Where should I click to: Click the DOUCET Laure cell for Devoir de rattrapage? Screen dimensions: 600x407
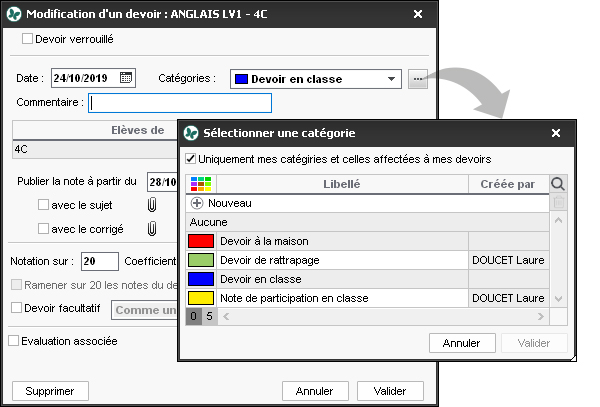coord(509,260)
